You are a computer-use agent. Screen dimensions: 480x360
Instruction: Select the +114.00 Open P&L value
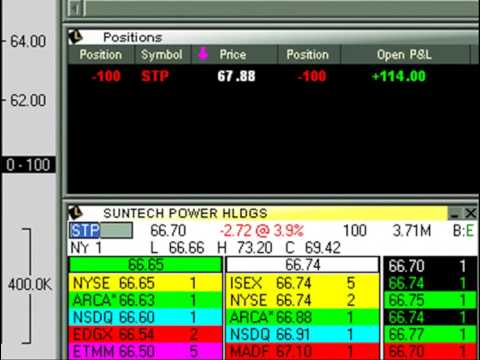[x=399, y=76]
